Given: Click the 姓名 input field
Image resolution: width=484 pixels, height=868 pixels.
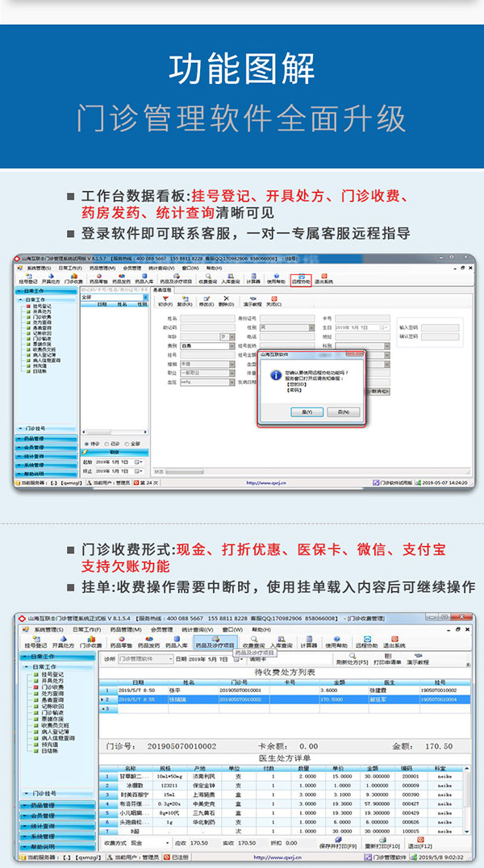Looking at the screenshot, I should pyautogui.click(x=207, y=319).
